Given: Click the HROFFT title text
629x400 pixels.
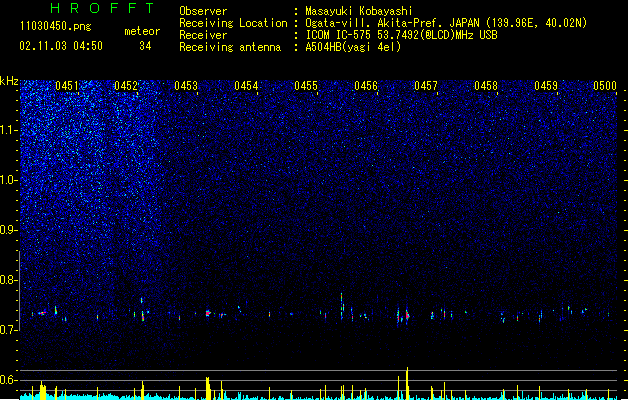Looking at the screenshot, I should (103, 8).
